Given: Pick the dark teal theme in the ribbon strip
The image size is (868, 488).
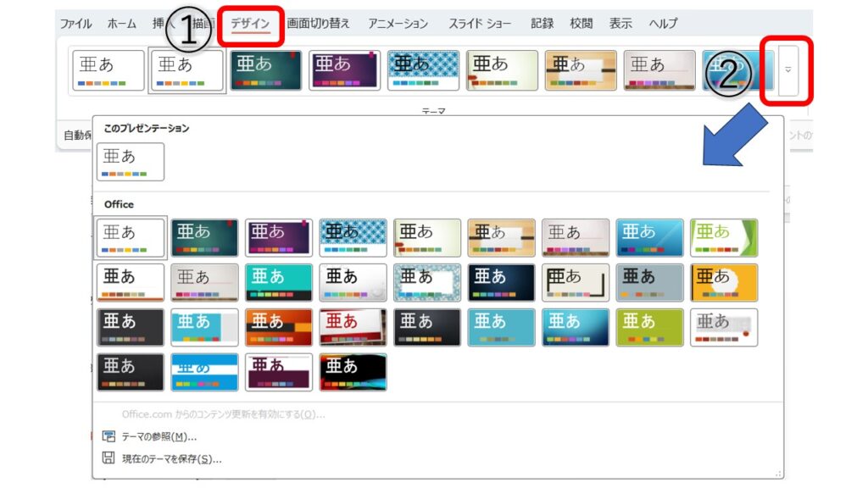Looking at the screenshot, I should [265, 70].
